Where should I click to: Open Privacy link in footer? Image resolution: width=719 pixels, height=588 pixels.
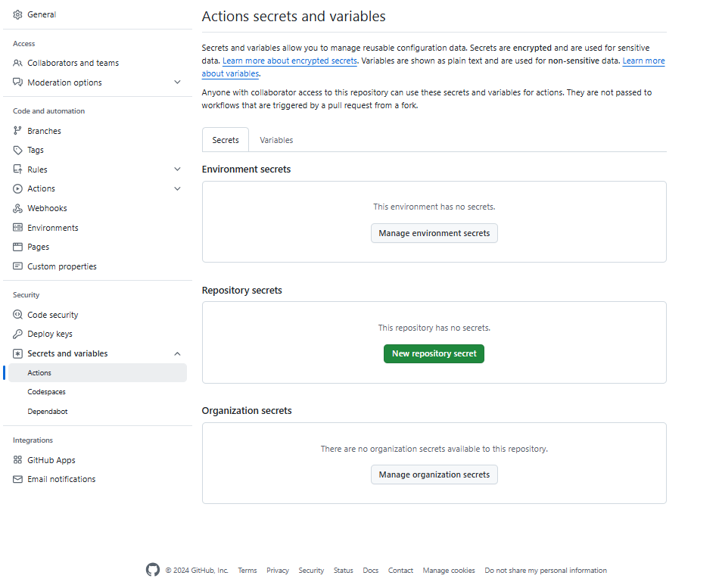click(x=278, y=570)
